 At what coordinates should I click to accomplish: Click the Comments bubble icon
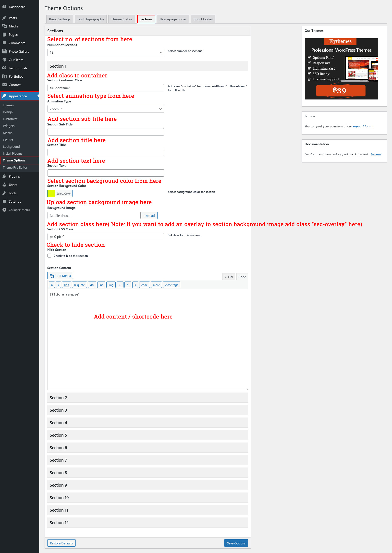(x=4, y=43)
